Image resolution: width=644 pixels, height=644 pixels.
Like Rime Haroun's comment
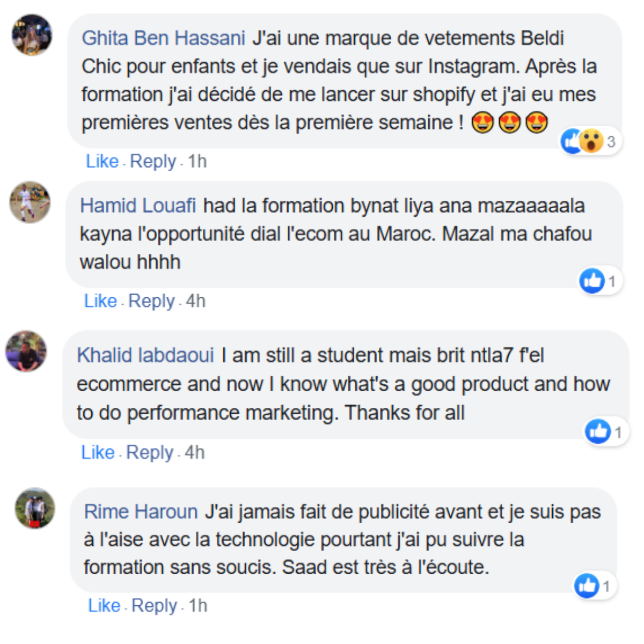104,605
